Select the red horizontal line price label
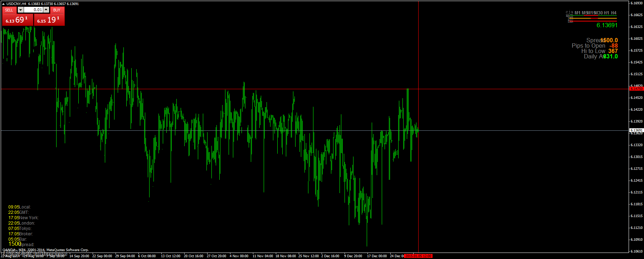 [636, 88]
